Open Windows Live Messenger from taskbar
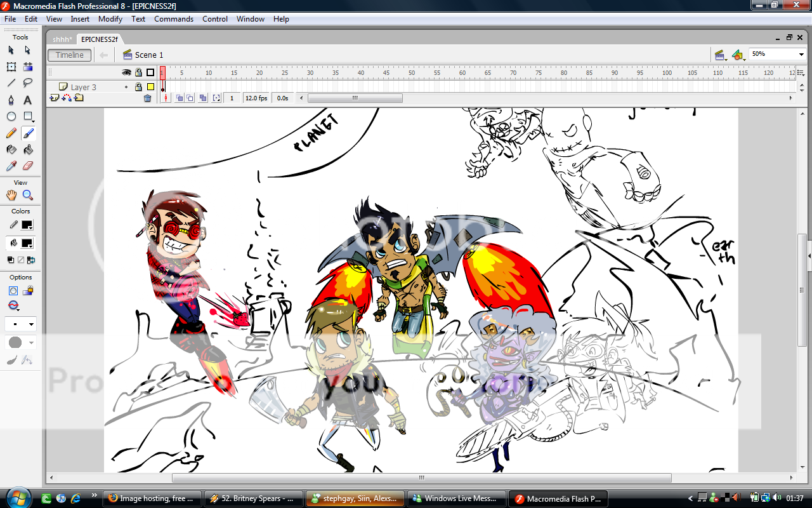This screenshot has width=812, height=508. pos(457,498)
